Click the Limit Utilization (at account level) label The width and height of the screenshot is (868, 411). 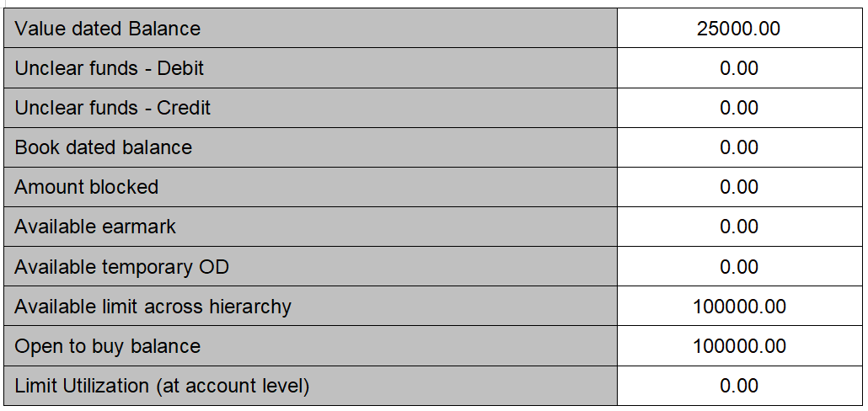click(162, 386)
